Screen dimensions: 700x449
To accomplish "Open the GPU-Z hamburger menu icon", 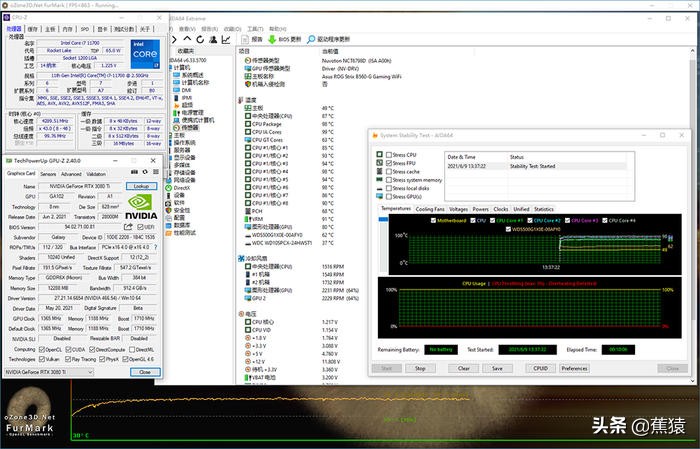I will [x=156, y=172].
